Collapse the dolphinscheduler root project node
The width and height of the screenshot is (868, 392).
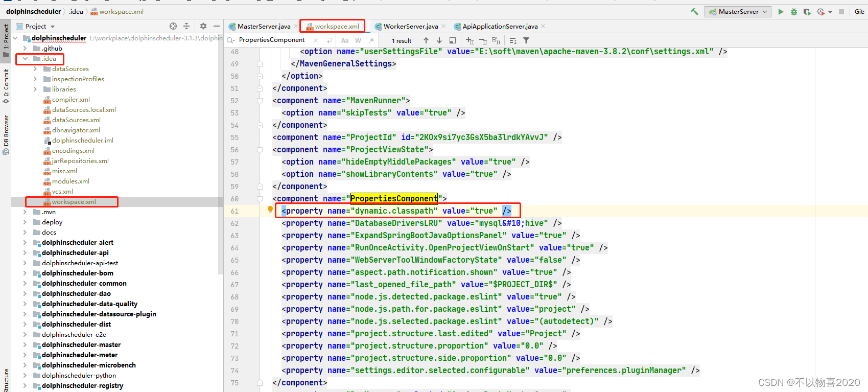(x=15, y=38)
